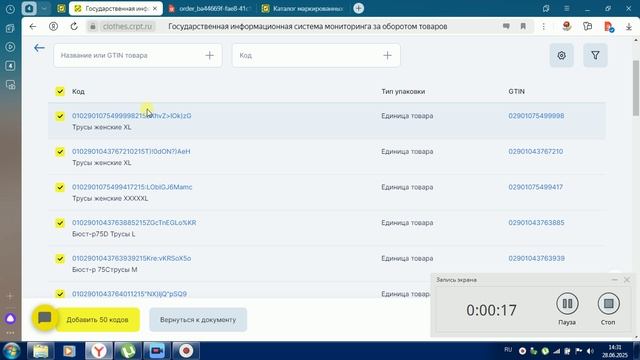Open the browser hamburger menu

coord(567,9)
